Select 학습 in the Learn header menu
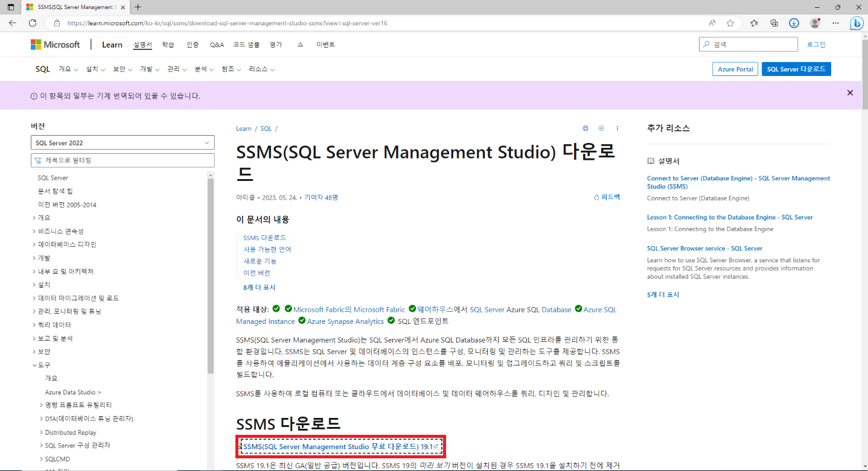 pyautogui.click(x=168, y=45)
